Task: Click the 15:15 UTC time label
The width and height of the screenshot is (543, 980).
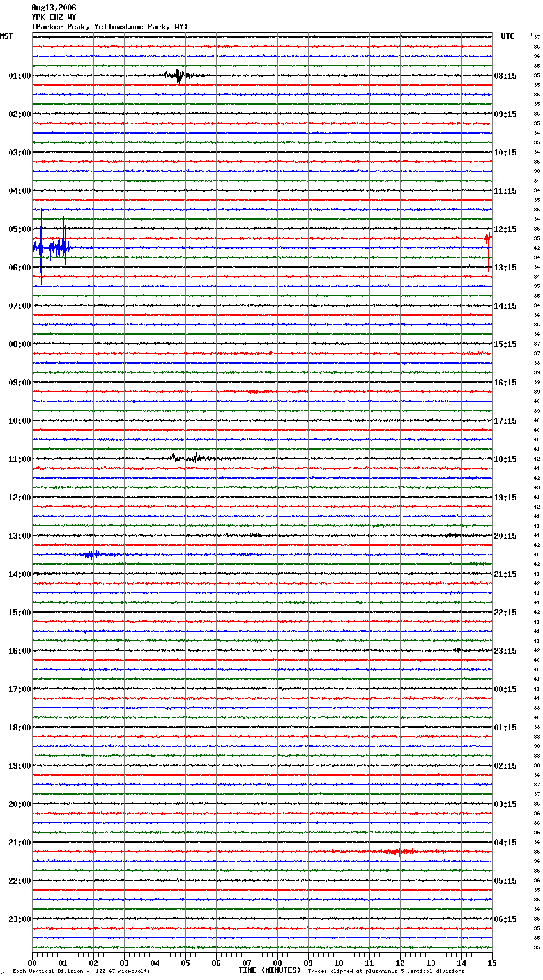Action: 505,344
